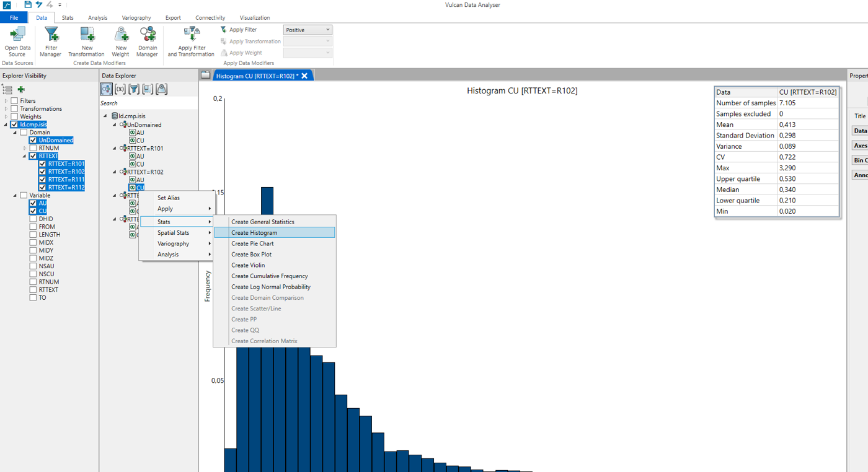Select Create Histogram from the submenu
The height and width of the screenshot is (472, 868).
[275, 233]
